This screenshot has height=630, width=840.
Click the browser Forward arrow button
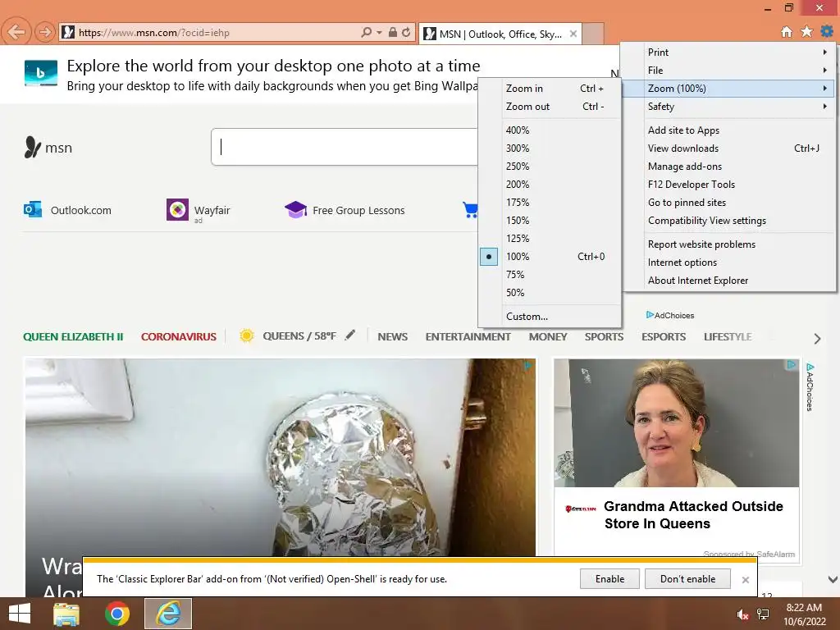(x=45, y=32)
